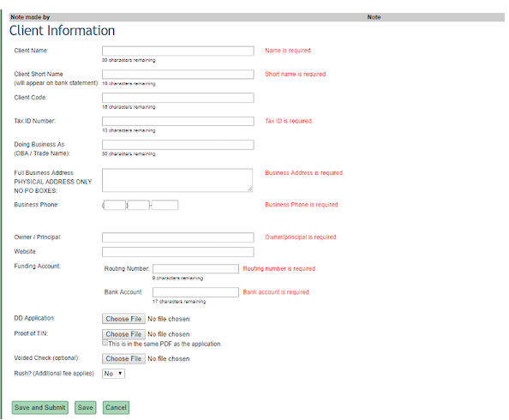Click the Routing Number field
This screenshot has height=420, width=509.
[195, 268]
